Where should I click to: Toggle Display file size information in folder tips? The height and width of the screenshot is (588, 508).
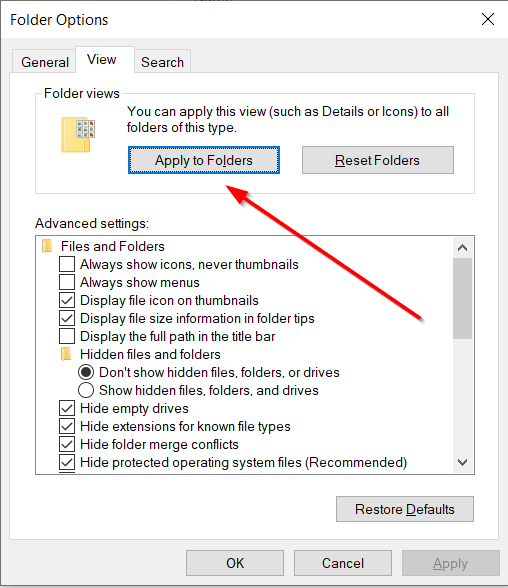[67, 318]
